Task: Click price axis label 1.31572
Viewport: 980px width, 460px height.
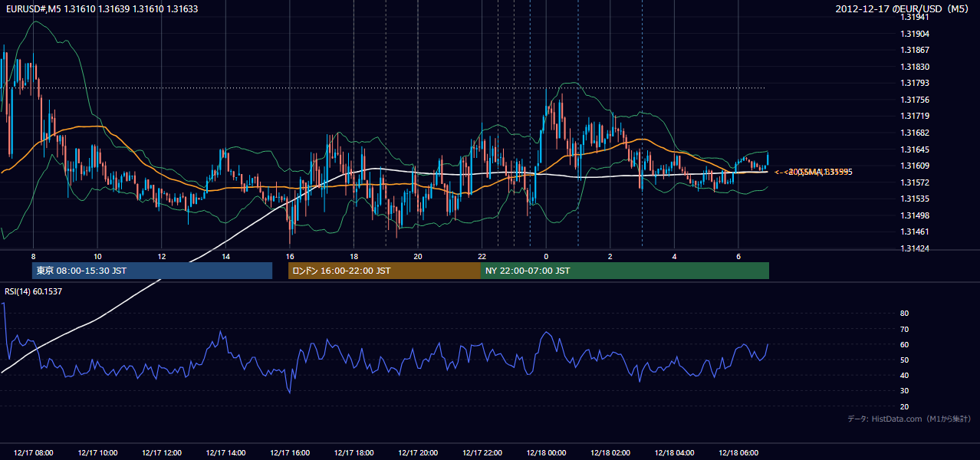Action: pyautogui.click(x=916, y=182)
